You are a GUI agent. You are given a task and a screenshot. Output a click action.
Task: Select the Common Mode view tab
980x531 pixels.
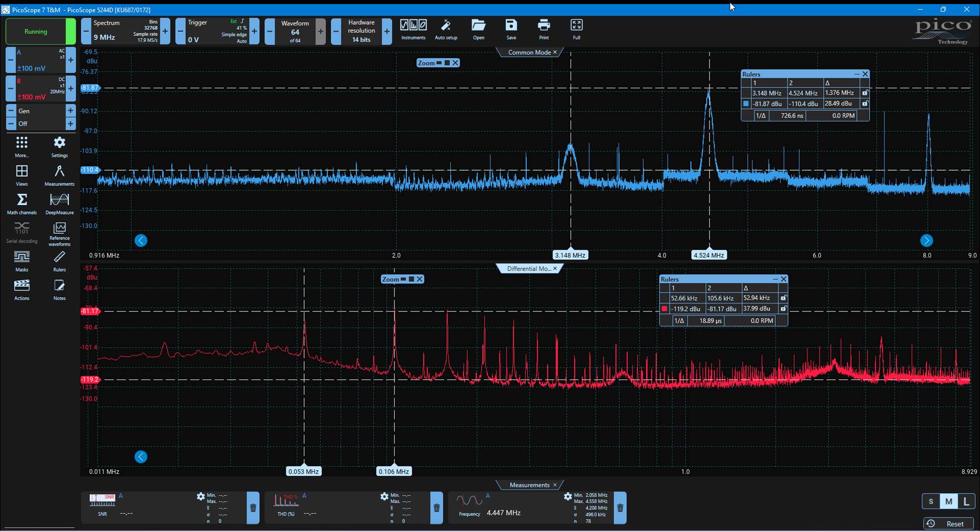529,52
